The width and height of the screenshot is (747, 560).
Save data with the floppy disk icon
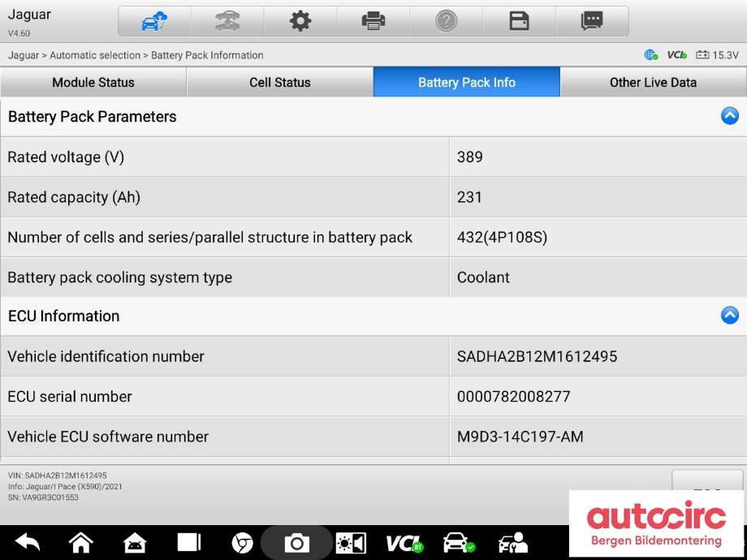tap(519, 21)
